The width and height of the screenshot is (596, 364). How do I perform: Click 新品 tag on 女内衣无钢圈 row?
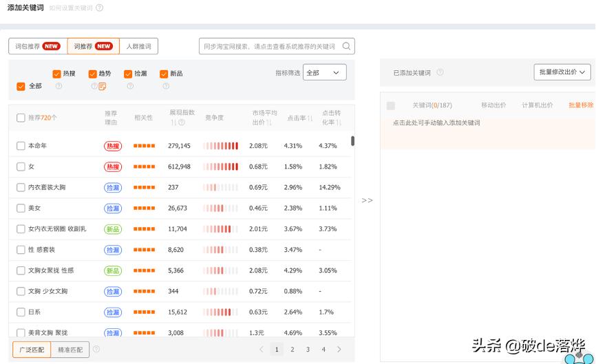point(113,229)
